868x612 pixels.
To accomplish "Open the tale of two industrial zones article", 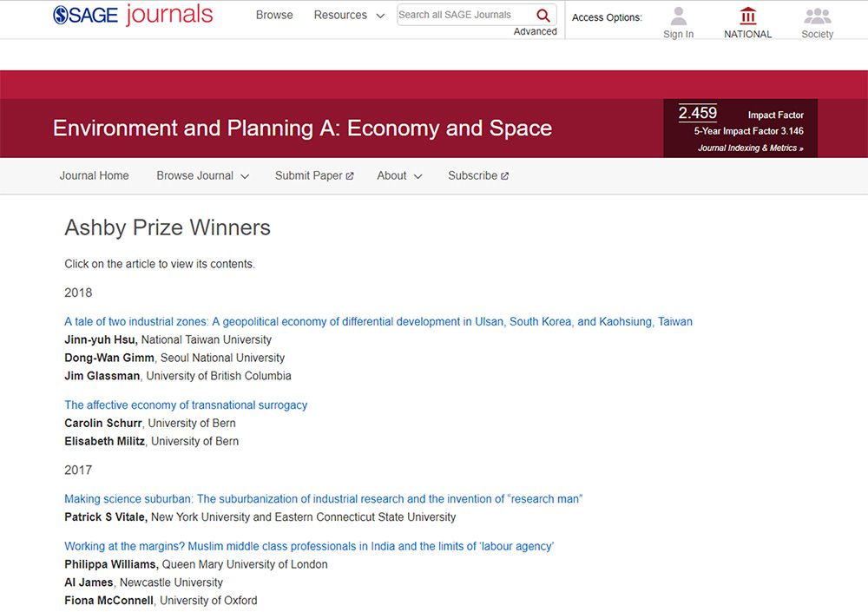I will click(378, 321).
